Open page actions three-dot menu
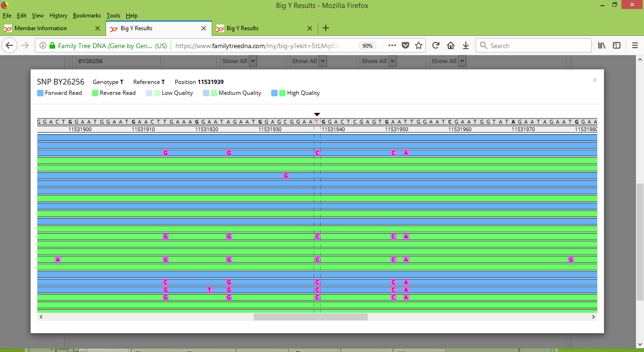Screen dimensions: 644x352 tap(392, 46)
